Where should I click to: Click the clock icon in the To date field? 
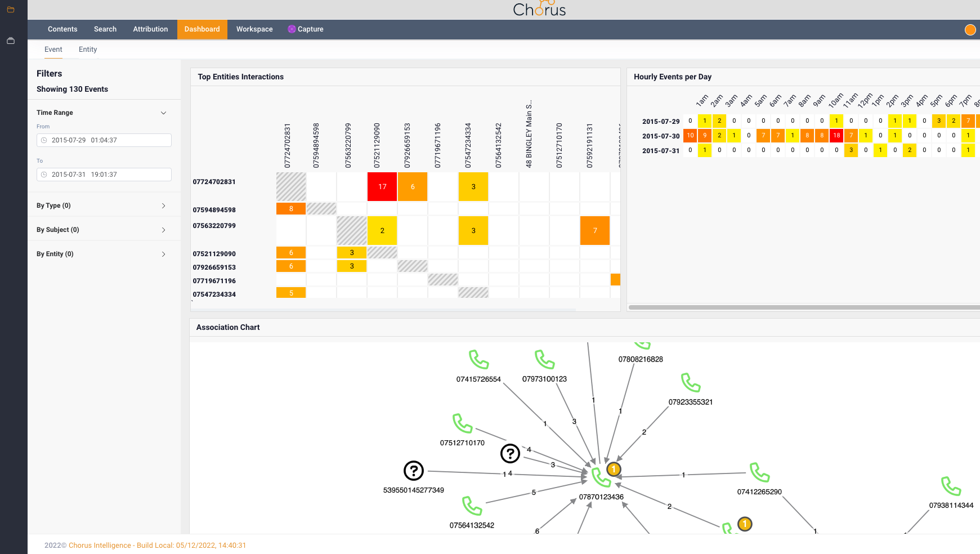[x=43, y=175]
